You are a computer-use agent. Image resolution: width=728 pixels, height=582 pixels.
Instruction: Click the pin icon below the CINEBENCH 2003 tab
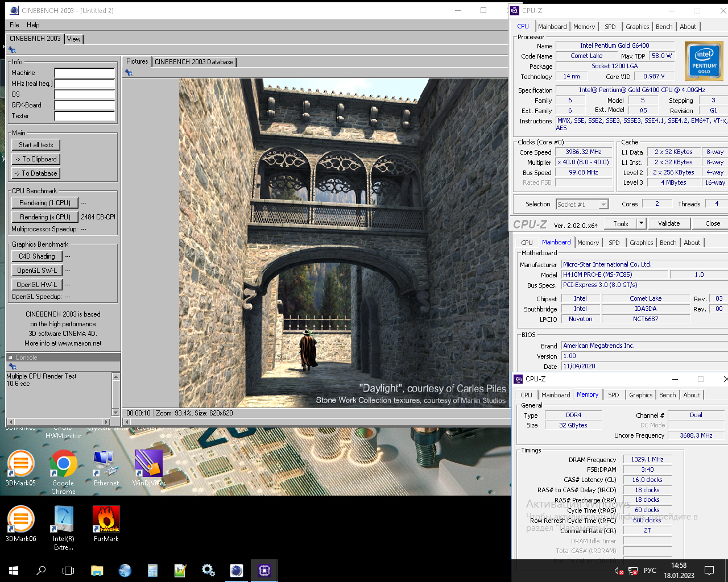(x=12, y=50)
